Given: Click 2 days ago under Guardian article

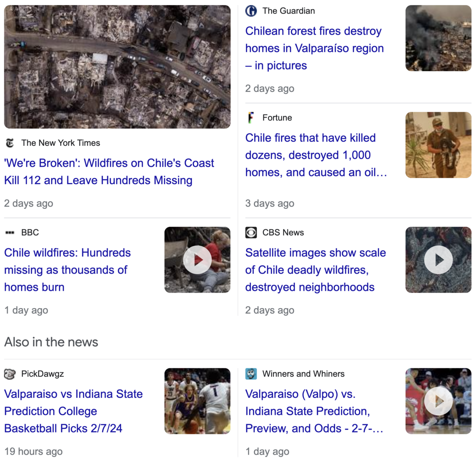Looking at the screenshot, I should tap(270, 89).
